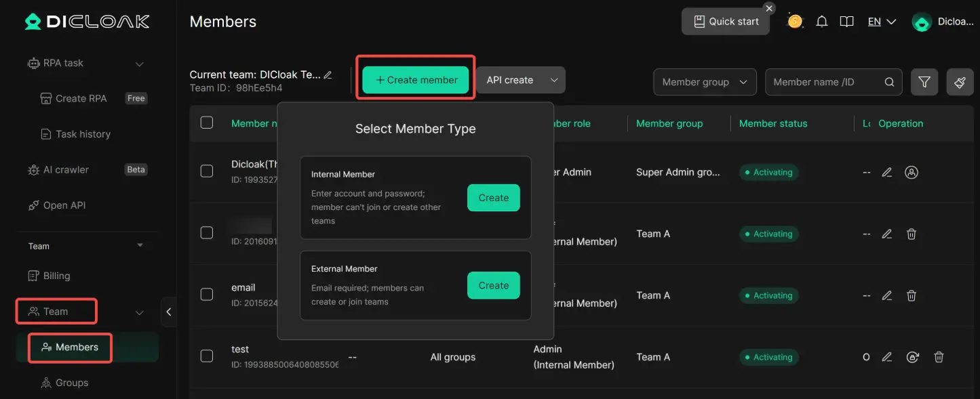Collapse sidebar with left arrow handle
Viewport: 980px width, 399px height.
point(169,312)
